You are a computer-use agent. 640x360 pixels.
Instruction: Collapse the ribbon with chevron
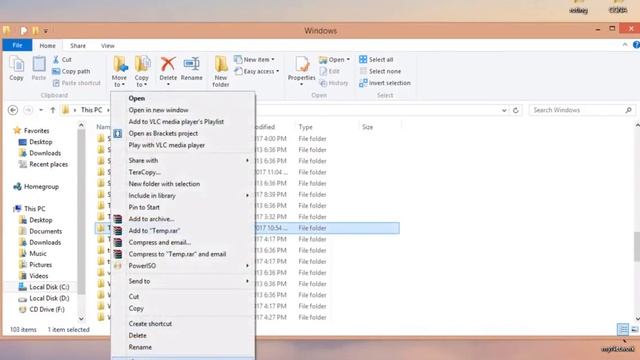coord(625,45)
